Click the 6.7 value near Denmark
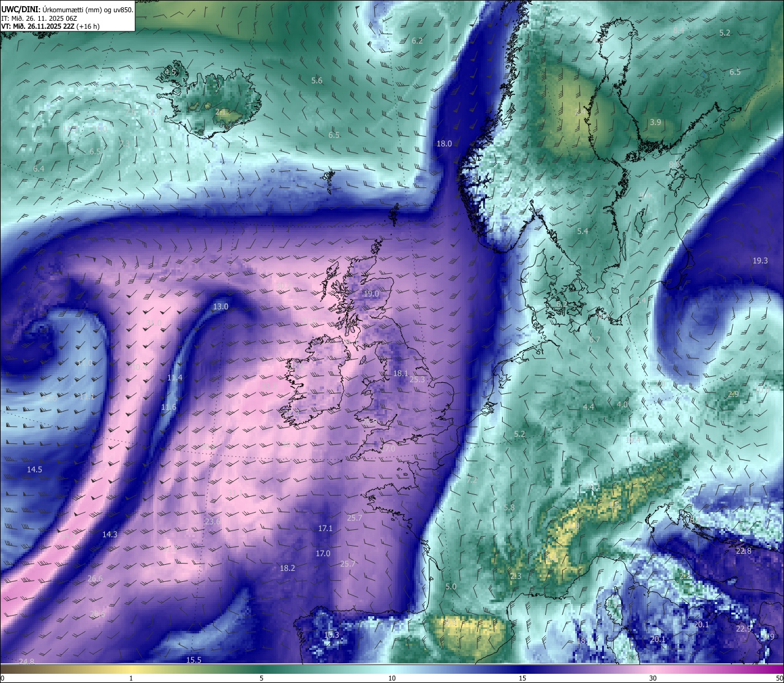The height and width of the screenshot is (683, 784). coord(595,339)
